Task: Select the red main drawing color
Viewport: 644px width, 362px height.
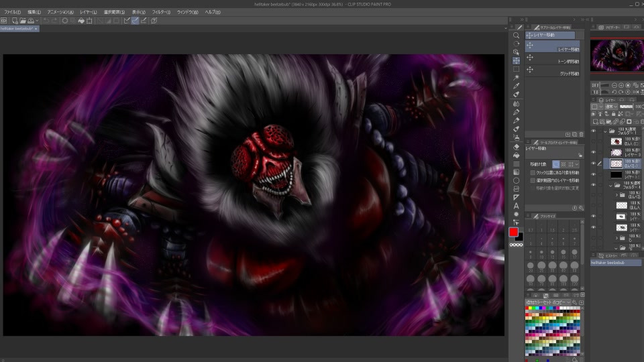Action: coord(513,233)
